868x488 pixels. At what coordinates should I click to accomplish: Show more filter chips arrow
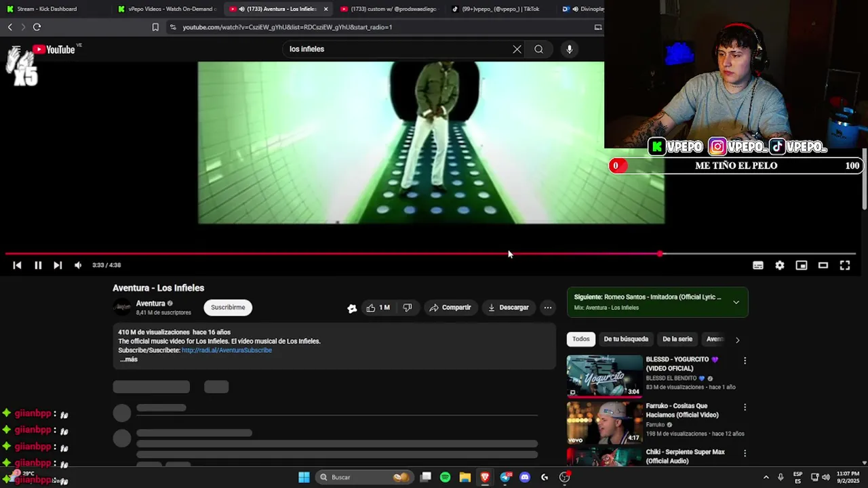click(738, 340)
